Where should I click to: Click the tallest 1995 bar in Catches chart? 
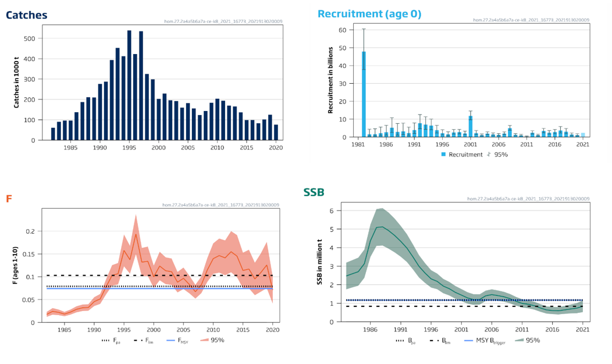[x=129, y=85]
